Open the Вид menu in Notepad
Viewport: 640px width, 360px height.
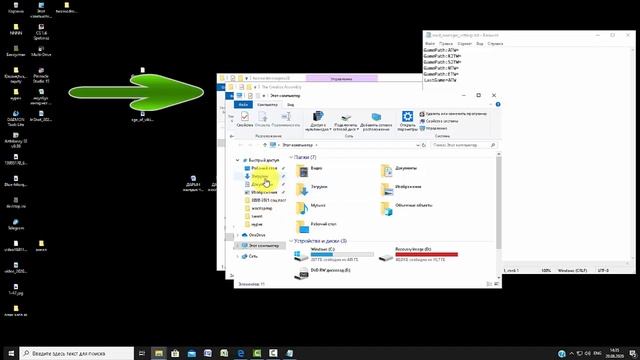[x=480, y=44]
